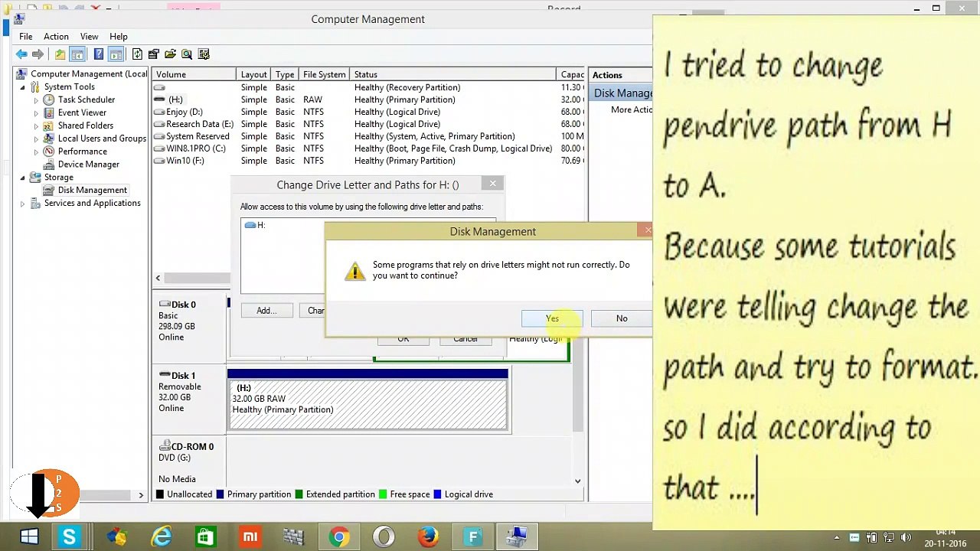Open Opera from the taskbar
980x551 pixels.
tap(384, 537)
